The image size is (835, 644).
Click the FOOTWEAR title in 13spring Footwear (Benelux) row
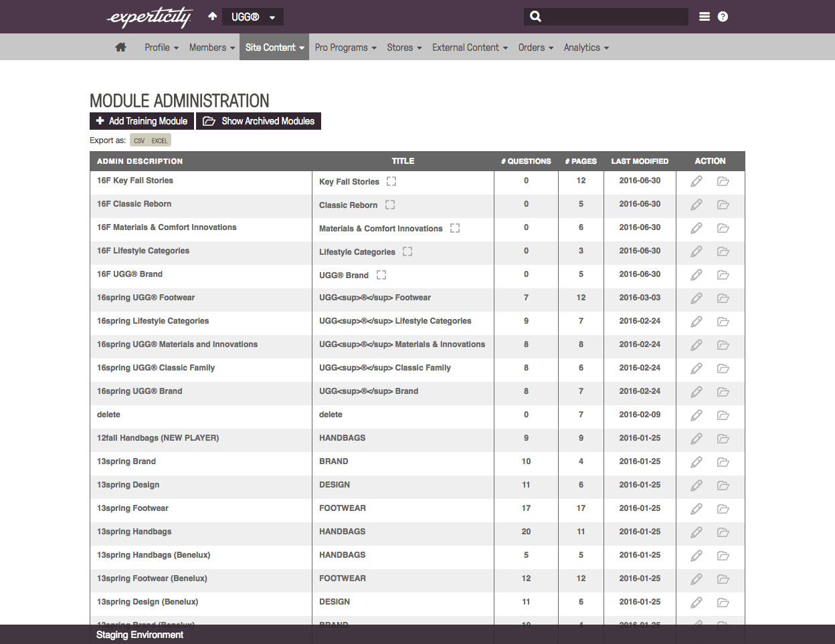coord(343,578)
